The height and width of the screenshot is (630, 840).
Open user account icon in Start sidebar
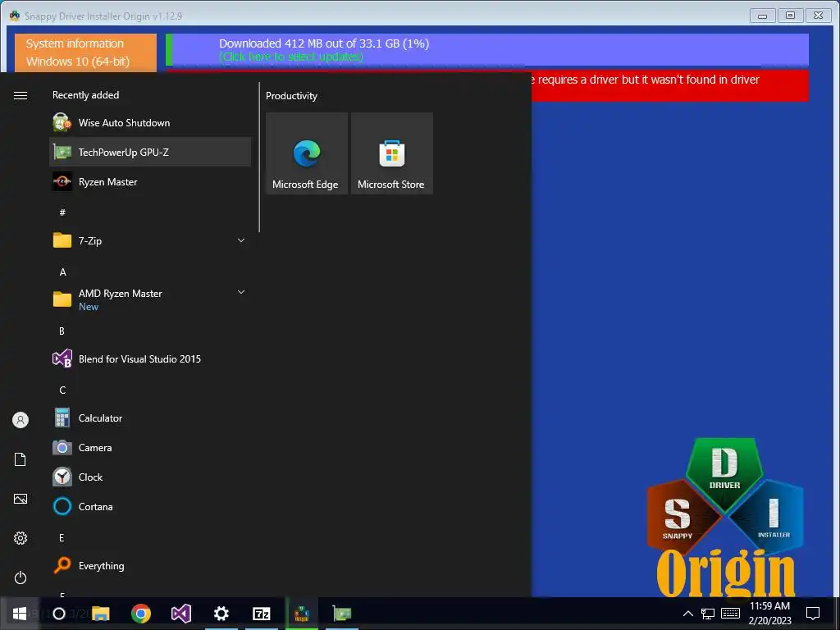coord(21,420)
